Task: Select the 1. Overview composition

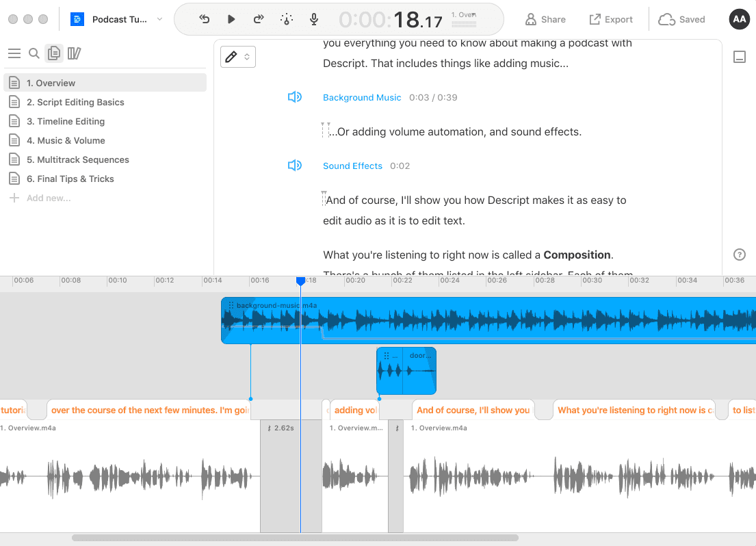Action: (x=105, y=83)
